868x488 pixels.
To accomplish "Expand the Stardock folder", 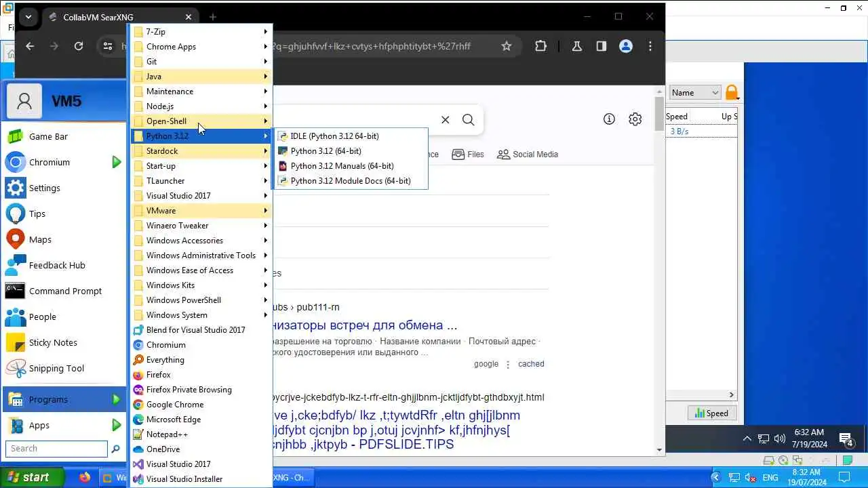I will coord(201,151).
